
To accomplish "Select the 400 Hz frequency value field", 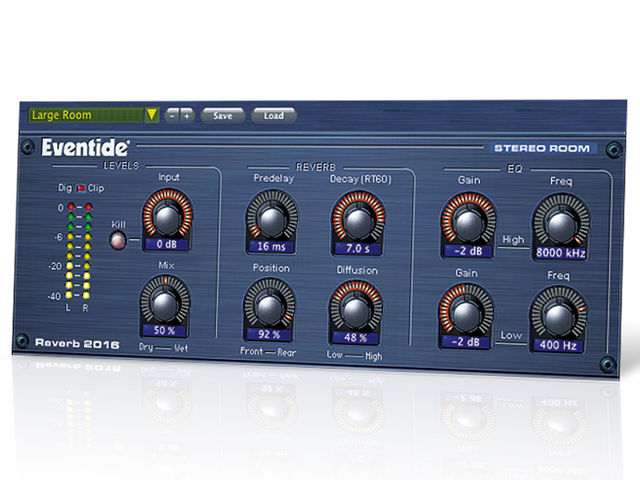I will [x=558, y=346].
